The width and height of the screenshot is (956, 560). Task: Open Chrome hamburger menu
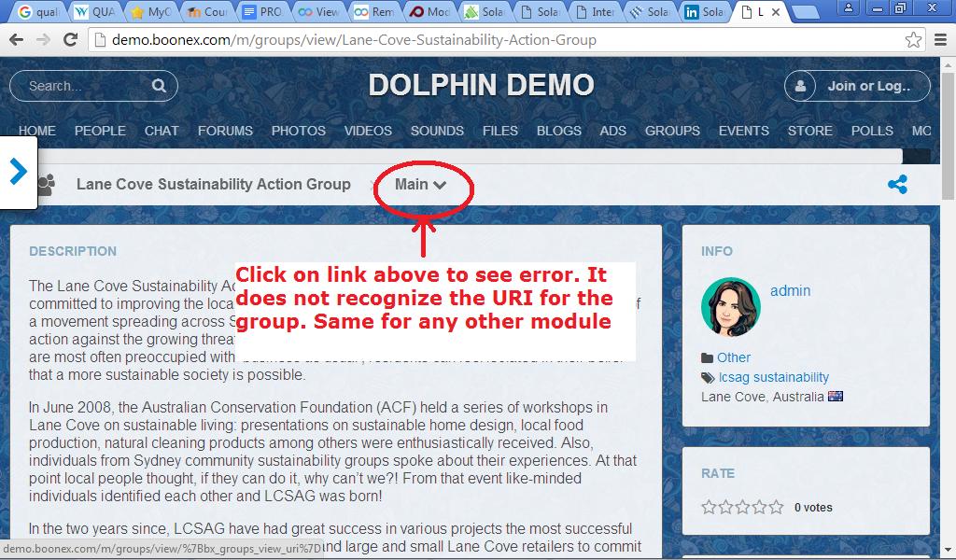[x=941, y=40]
